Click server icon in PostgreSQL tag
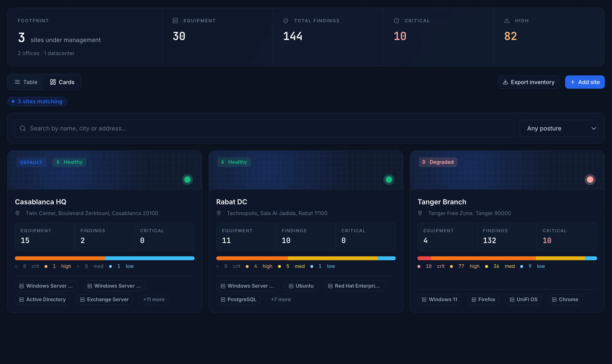The width and height of the screenshot is (612, 364). coord(223,300)
